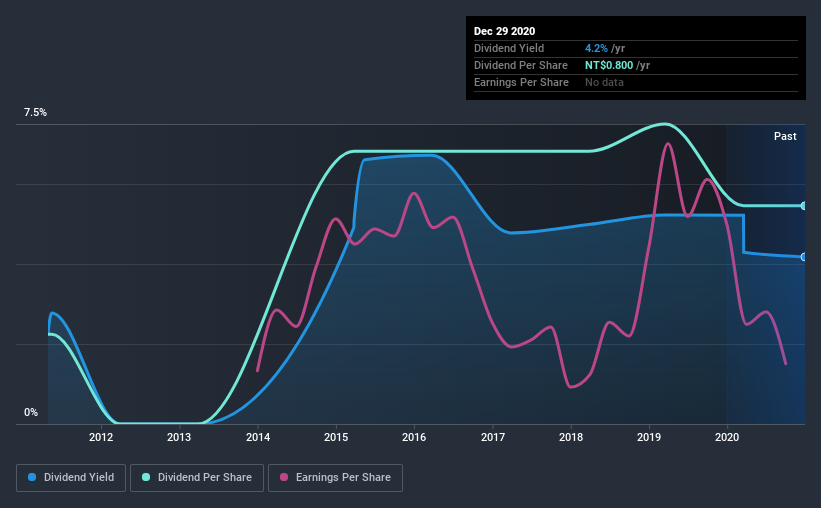Click the teal Dividend Per Share legend dot

(146, 477)
